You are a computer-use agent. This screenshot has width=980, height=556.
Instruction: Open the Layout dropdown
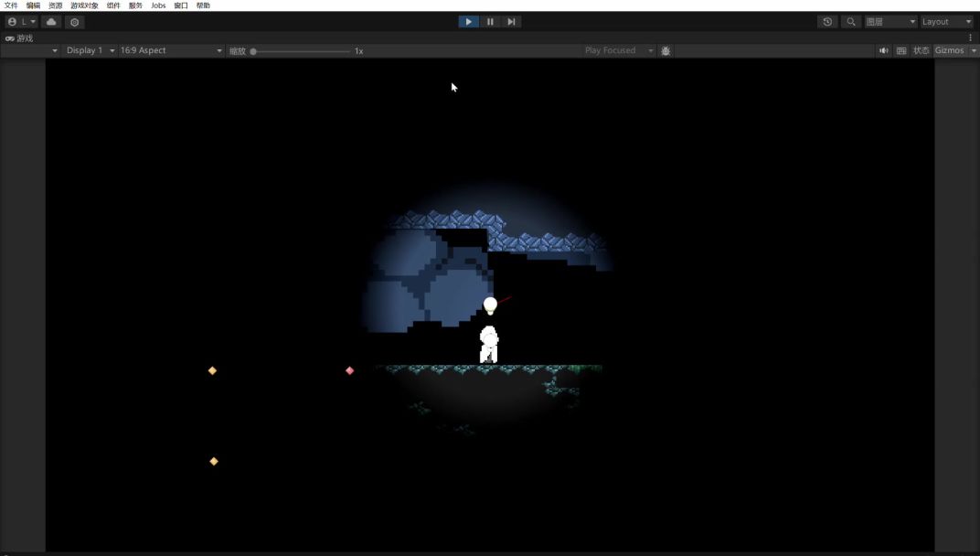pos(946,22)
